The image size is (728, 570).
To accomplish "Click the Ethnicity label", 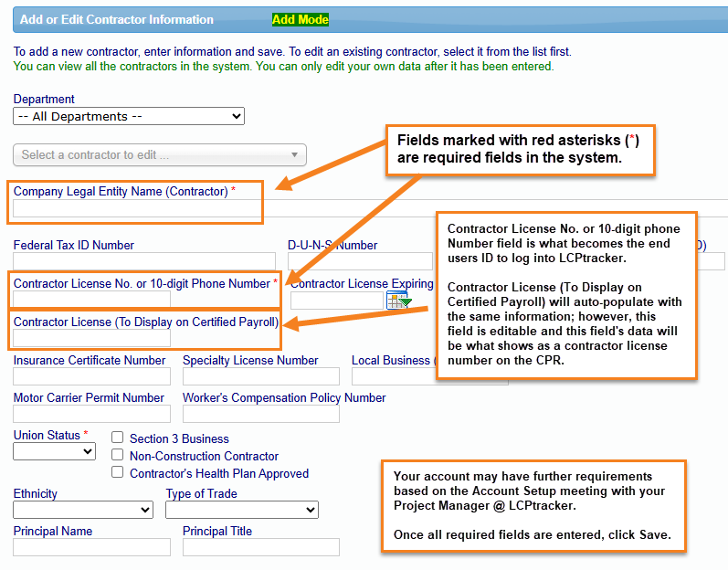I will (36, 493).
